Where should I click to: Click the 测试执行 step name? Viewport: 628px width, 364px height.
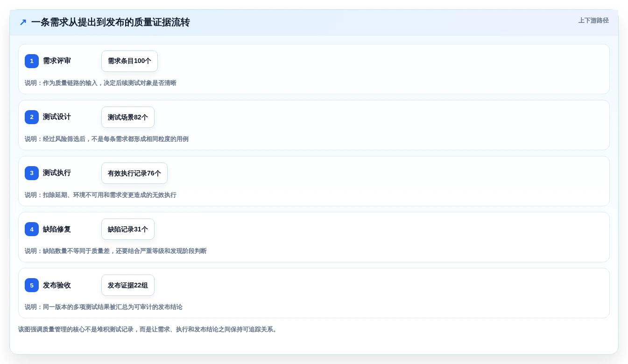[57, 173]
